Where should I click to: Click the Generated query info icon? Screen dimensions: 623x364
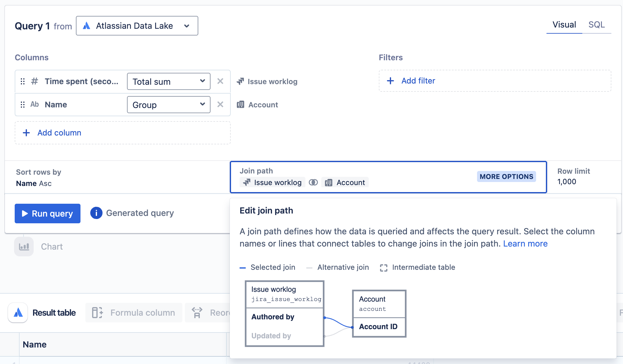tap(96, 213)
